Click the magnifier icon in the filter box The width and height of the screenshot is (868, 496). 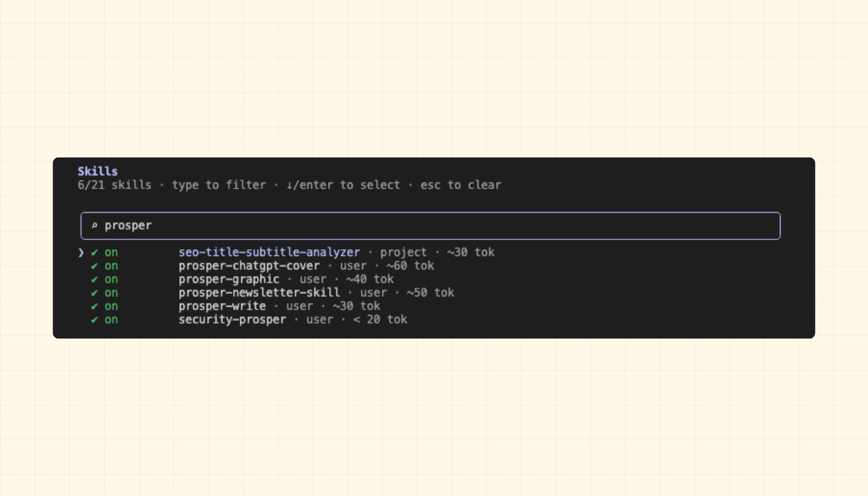point(95,226)
